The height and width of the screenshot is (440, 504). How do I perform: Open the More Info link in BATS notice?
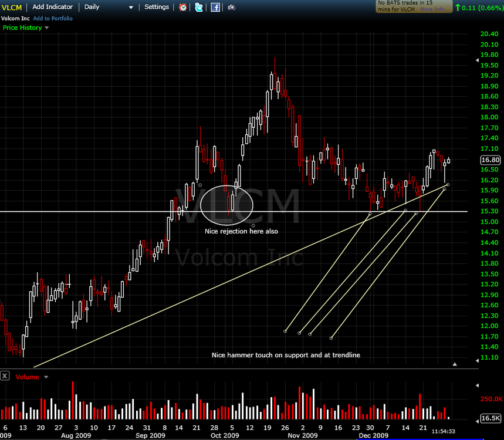pyautogui.click(x=434, y=9)
